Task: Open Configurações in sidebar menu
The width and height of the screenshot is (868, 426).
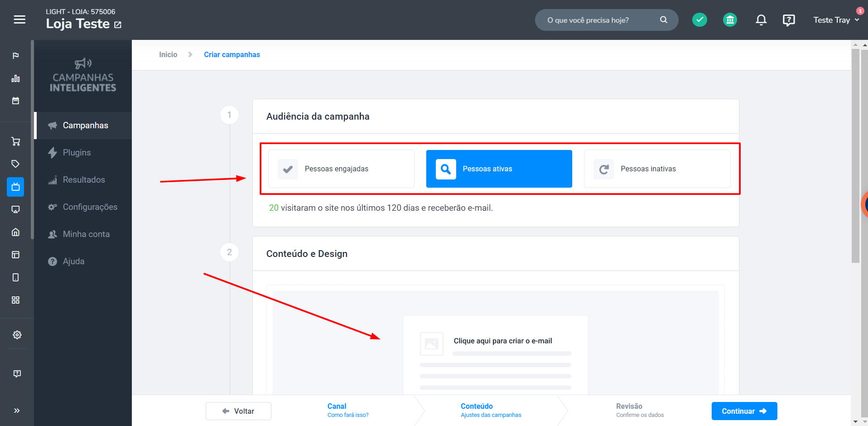Action: (x=83, y=207)
